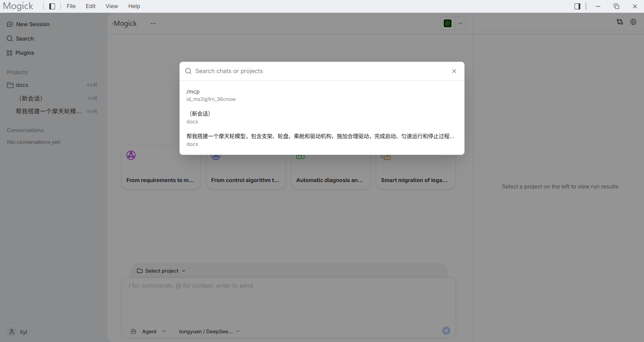The width and height of the screenshot is (644, 342).
Task: Open the docs project folder
Action: point(52,85)
